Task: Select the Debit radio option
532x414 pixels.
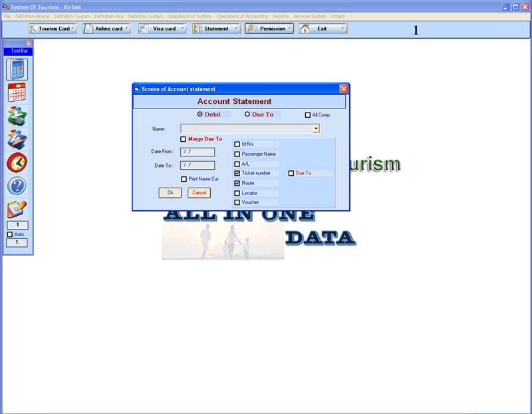Action: click(200, 114)
